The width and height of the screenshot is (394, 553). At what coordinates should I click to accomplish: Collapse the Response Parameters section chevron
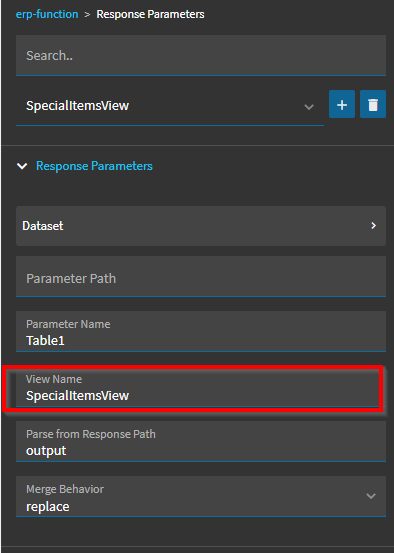click(x=22, y=166)
